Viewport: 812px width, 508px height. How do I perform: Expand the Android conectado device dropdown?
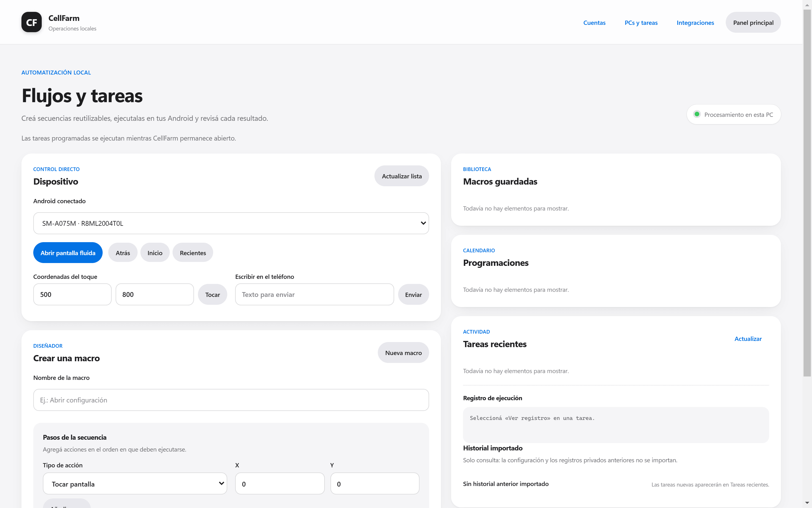pyautogui.click(x=231, y=223)
